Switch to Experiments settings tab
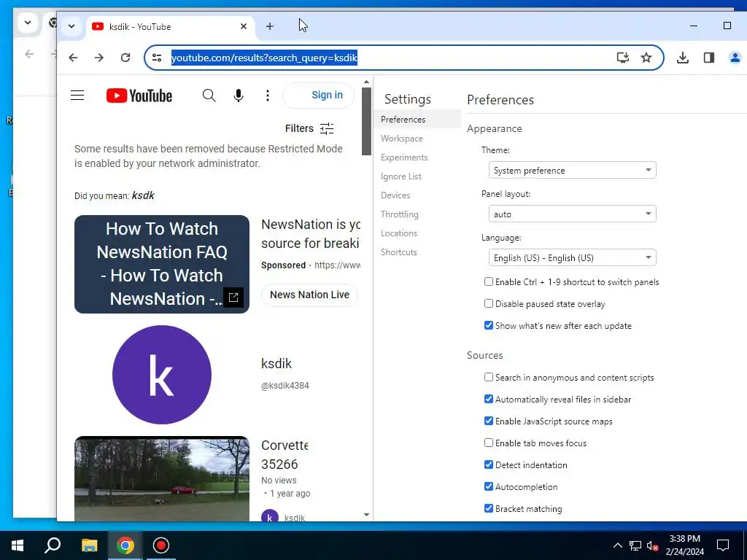This screenshot has height=560, width=747. tap(418, 157)
